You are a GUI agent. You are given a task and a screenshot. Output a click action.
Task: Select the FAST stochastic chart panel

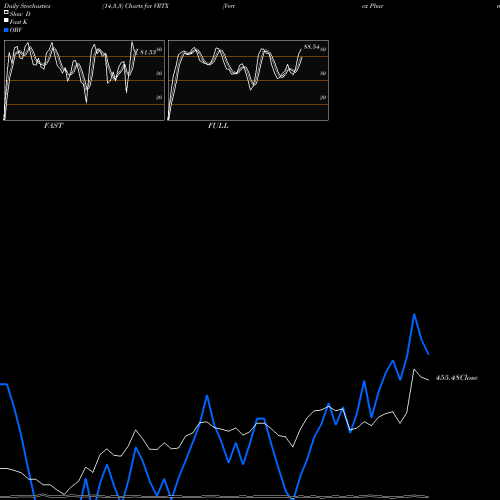[84, 80]
